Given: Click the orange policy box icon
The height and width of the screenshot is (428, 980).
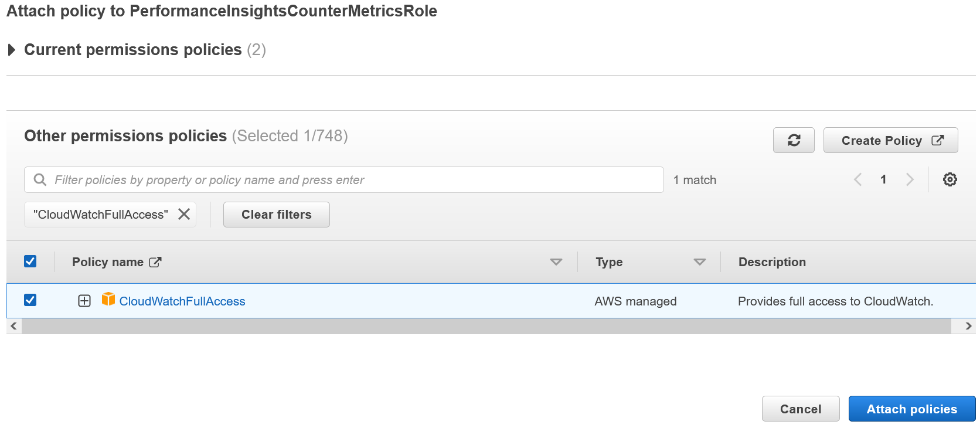Looking at the screenshot, I should click(x=108, y=300).
